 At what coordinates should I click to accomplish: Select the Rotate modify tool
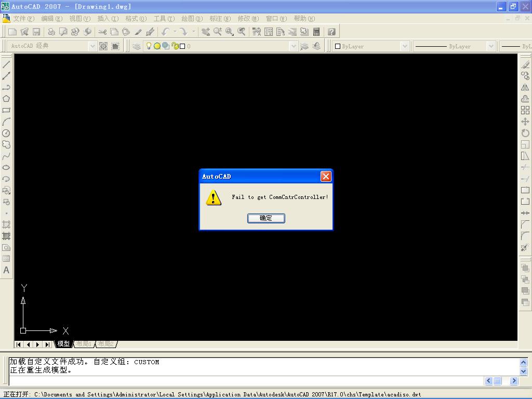525,134
